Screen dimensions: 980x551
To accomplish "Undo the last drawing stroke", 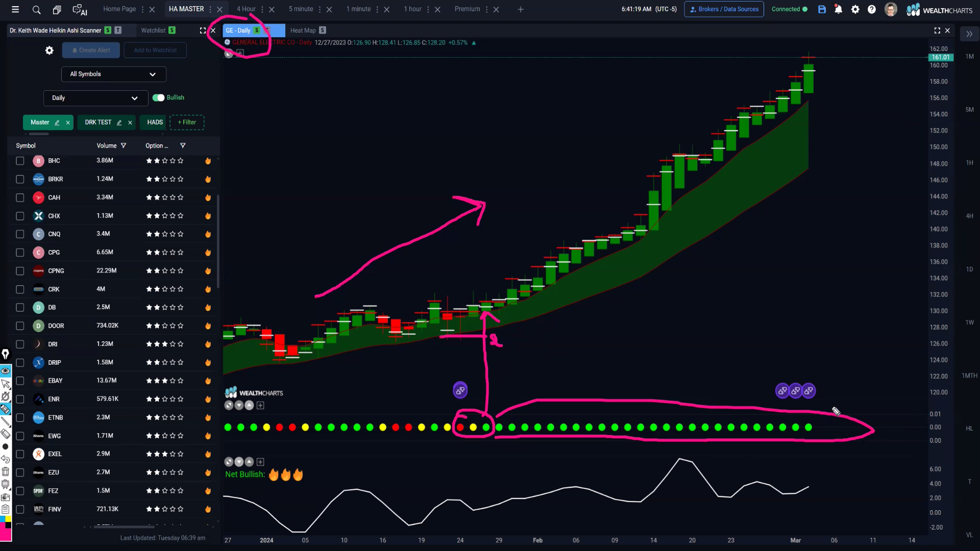I will coord(6,459).
